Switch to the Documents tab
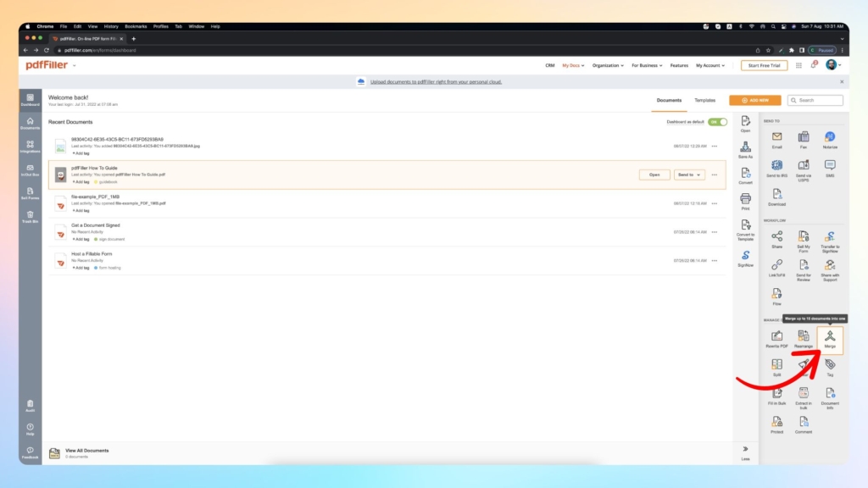 [x=669, y=100]
